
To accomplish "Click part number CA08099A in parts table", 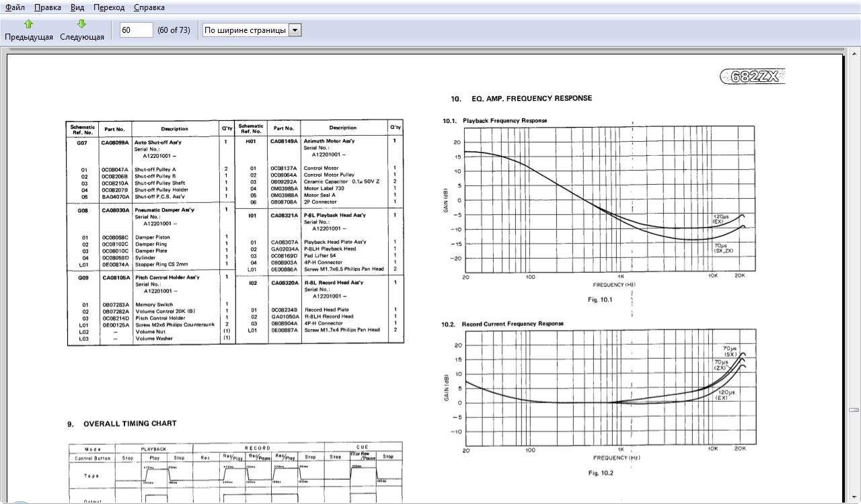I will click(114, 141).
